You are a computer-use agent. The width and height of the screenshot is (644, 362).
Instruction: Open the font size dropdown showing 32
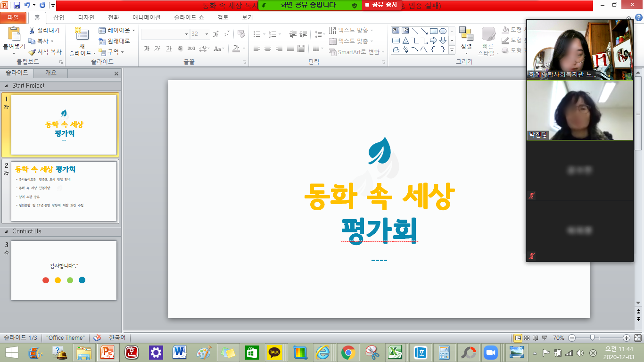point(206,34)
